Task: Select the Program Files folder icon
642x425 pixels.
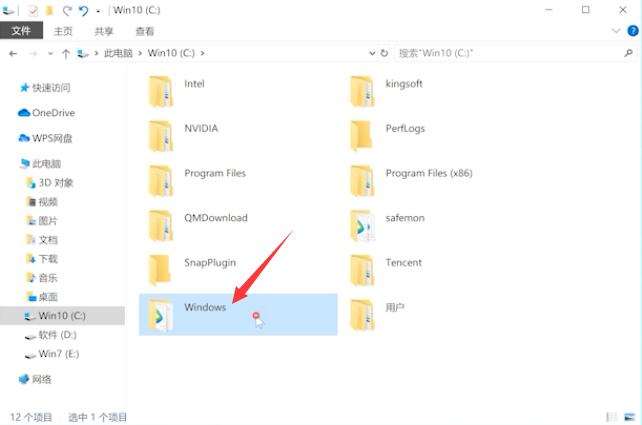Action: coord(160,181)
